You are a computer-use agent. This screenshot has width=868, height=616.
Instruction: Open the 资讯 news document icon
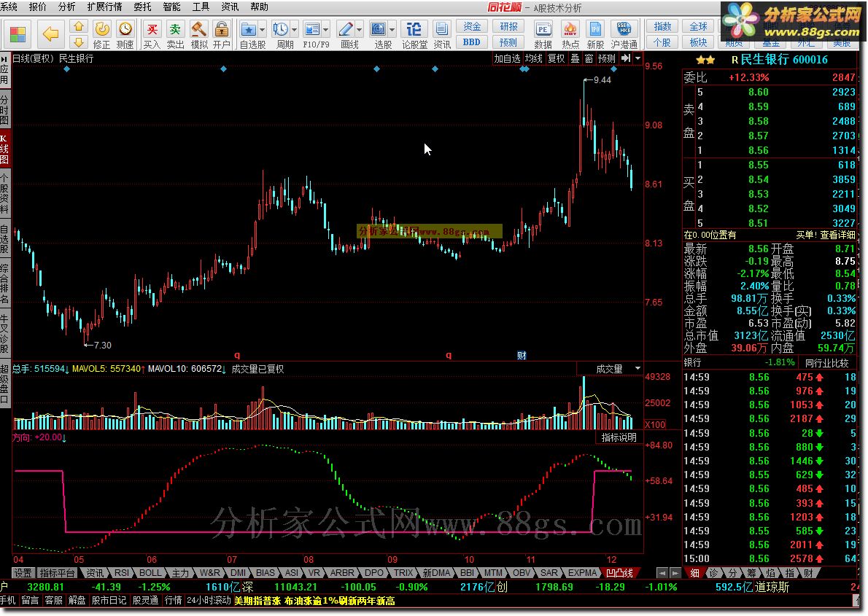[442, 35]
